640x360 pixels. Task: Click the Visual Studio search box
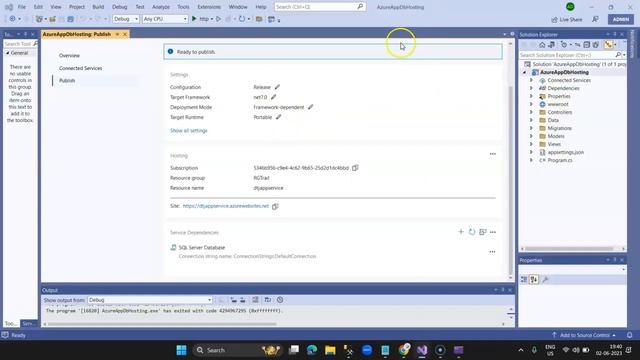[x=320, y=7]
